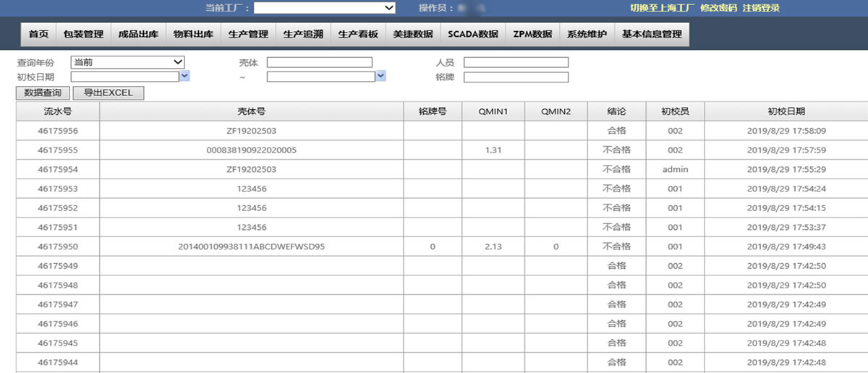The image size is (868, 373).
Task: Open the 修改密码 link
Action: (x=718, y=8)
